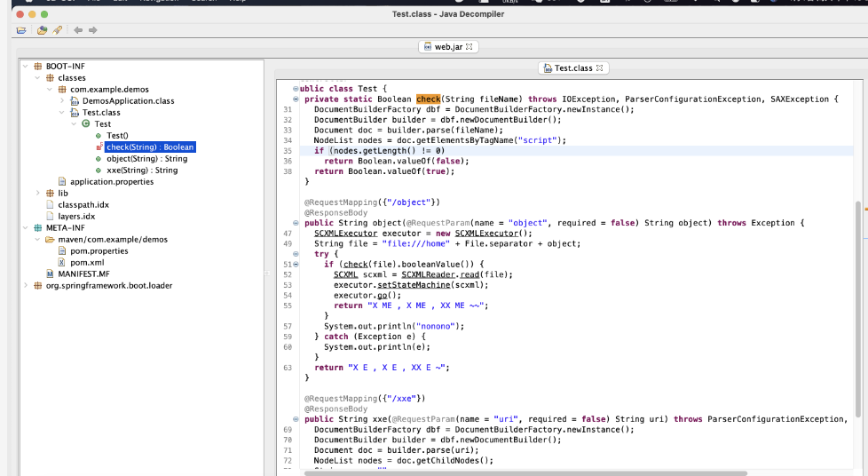The width and height of the screenshot is (868, 476).
Task: Fold the object method in code
Action: pos(296,223)
